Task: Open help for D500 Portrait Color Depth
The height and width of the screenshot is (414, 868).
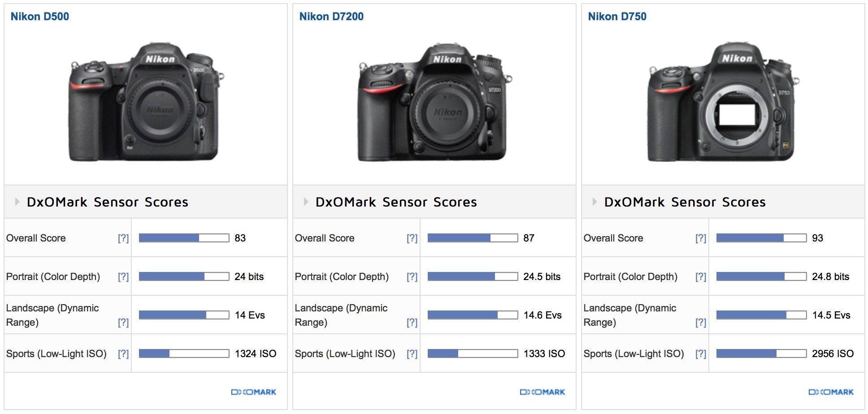Action: pyautogui.click(x=123, y=277)
